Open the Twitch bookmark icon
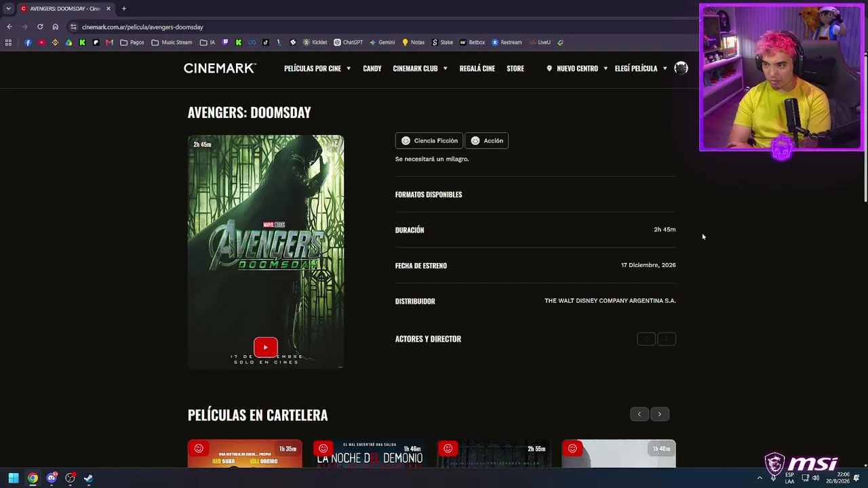 pos(225,42)
